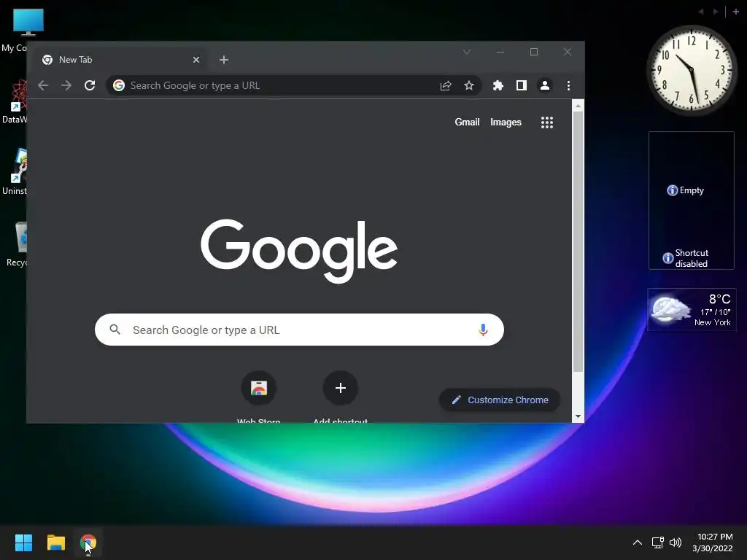Click the analog clock gadget
Image resolution: width=747 pixels, height=560 pixels.
click(x=692, y=70)
